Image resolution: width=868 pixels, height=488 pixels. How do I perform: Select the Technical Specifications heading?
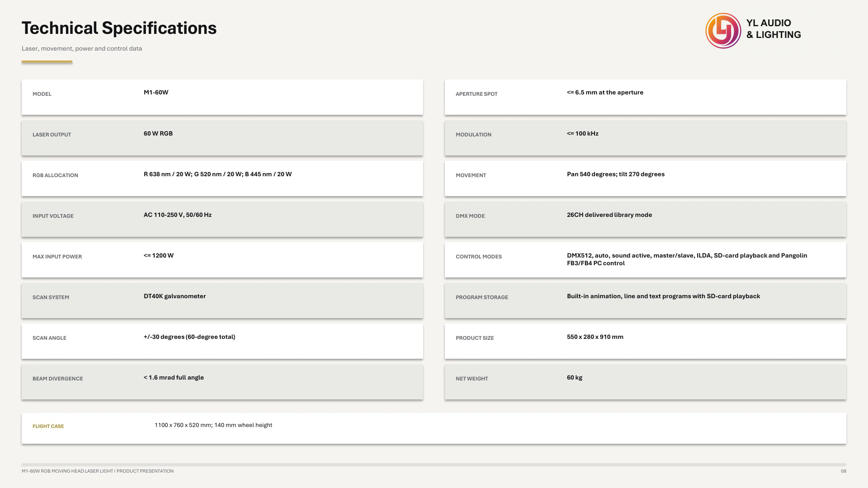click(119, 28)
